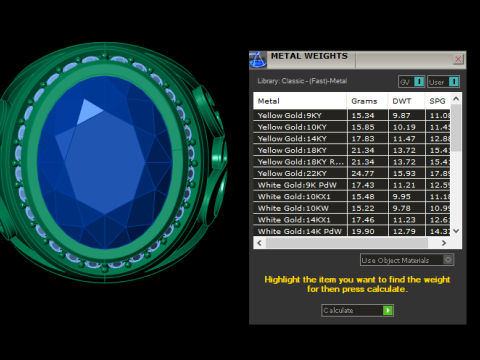Sort by the DWT column header

pos(406,101)
